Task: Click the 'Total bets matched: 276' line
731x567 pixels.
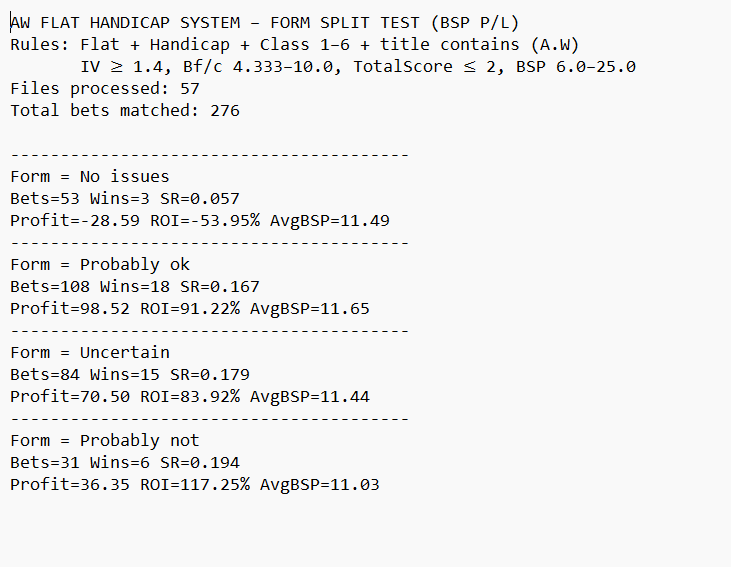Action: coord(125,111)
